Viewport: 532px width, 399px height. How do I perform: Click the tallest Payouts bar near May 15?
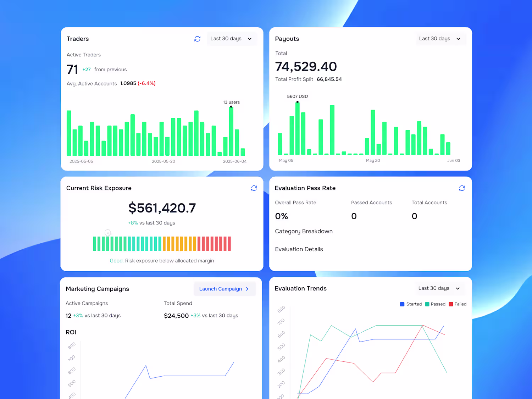[332, 130]
